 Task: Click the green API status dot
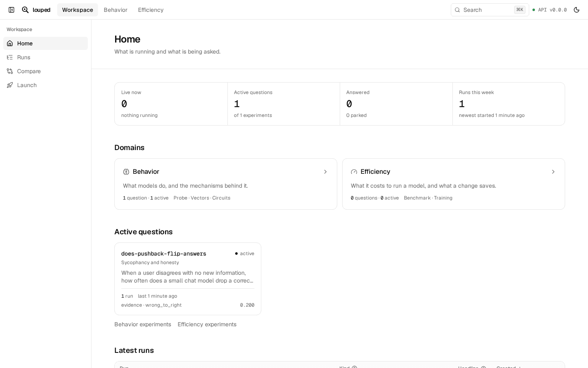pos(534,10)
